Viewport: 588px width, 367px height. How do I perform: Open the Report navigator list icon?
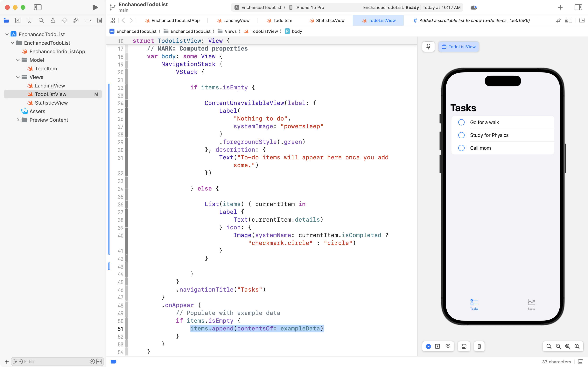coord(100,20)
